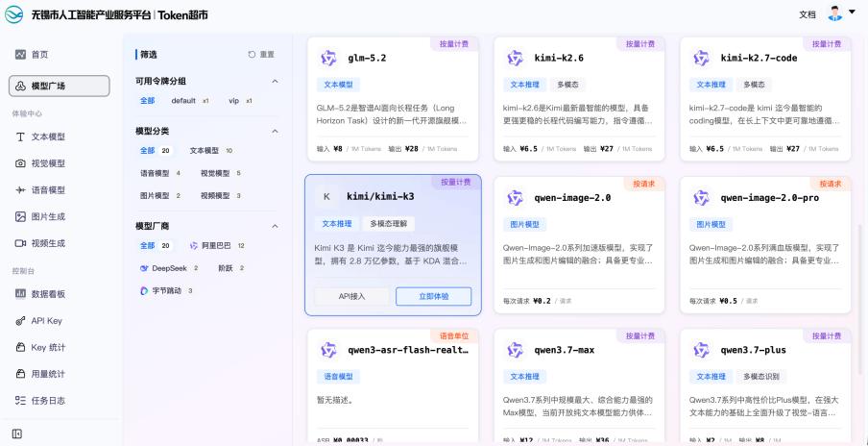Filter category by 语音模型 4
This screenshot has height=446, width=868.
click(160, 173)
